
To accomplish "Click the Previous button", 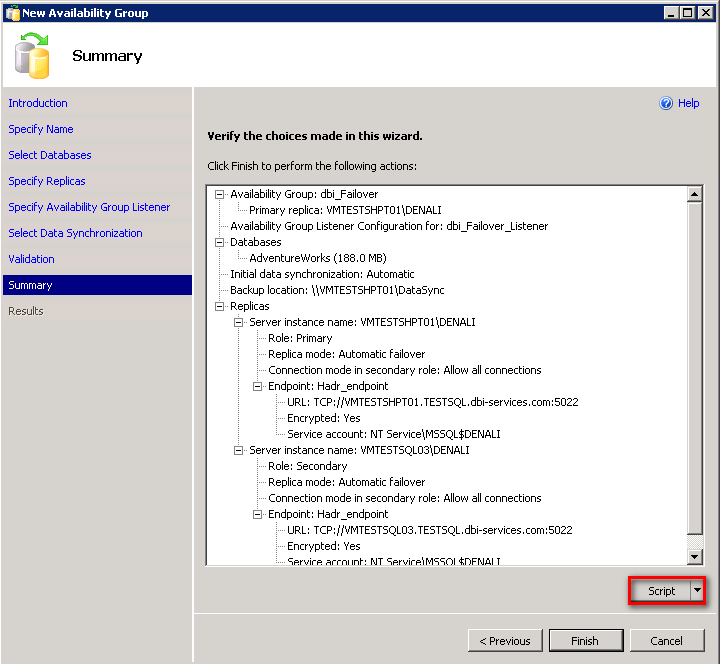I will pos(505,641).
